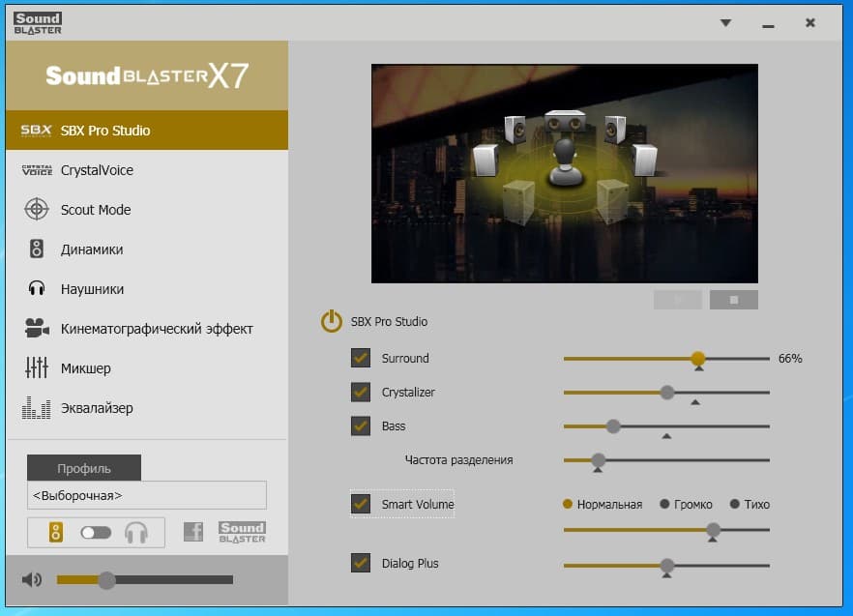
Task: Click the Surround slider handle
Action: click(698, 358)
